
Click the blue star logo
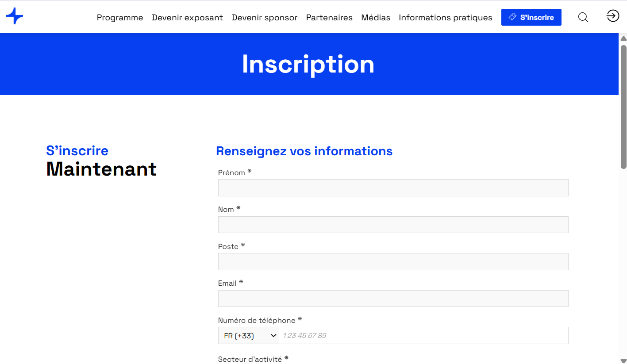tap(15, 16)
